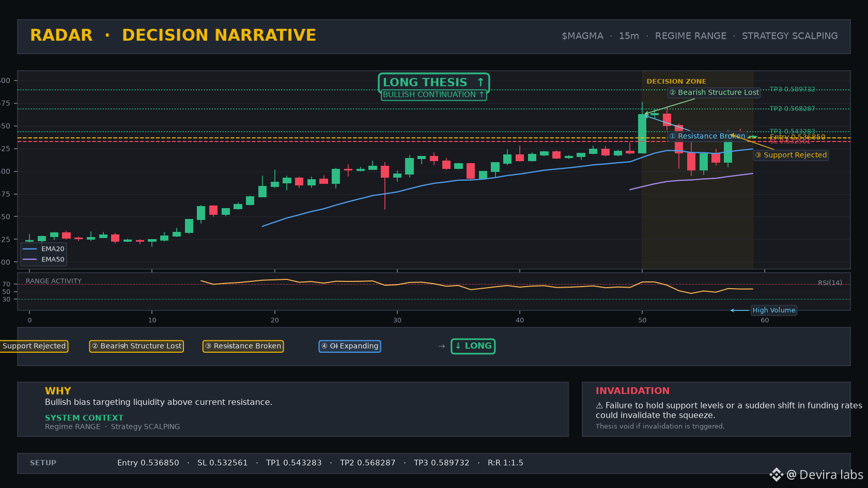The height and width of the screenshot is (488, 868).
Task: Click SL 0.532561 in the setup bar
Action: point(223,463)
